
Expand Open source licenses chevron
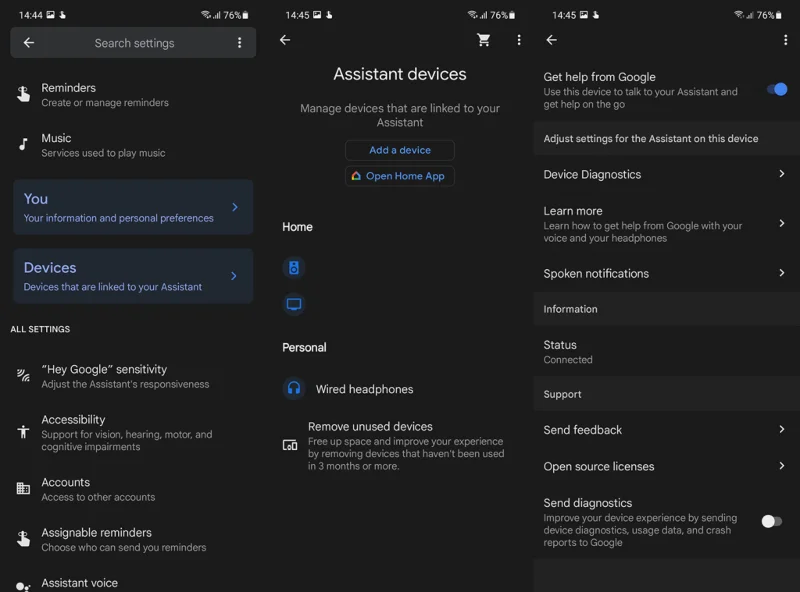pos(782,465)
